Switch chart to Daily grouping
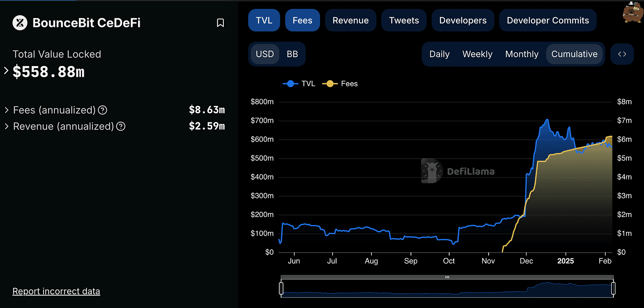 tap(440, 54)
